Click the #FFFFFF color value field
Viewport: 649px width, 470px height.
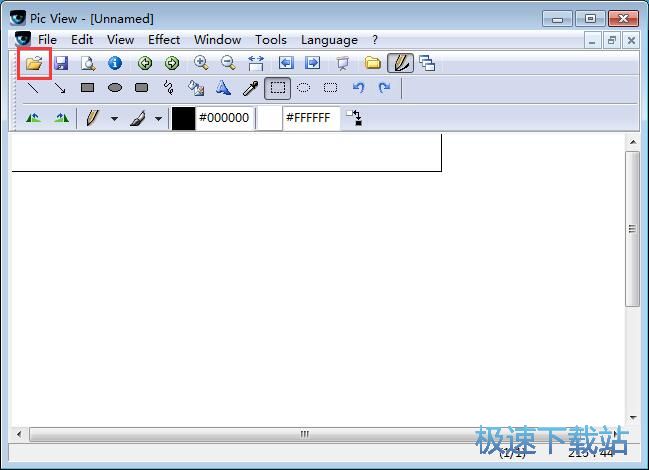(x=311, y=118)
